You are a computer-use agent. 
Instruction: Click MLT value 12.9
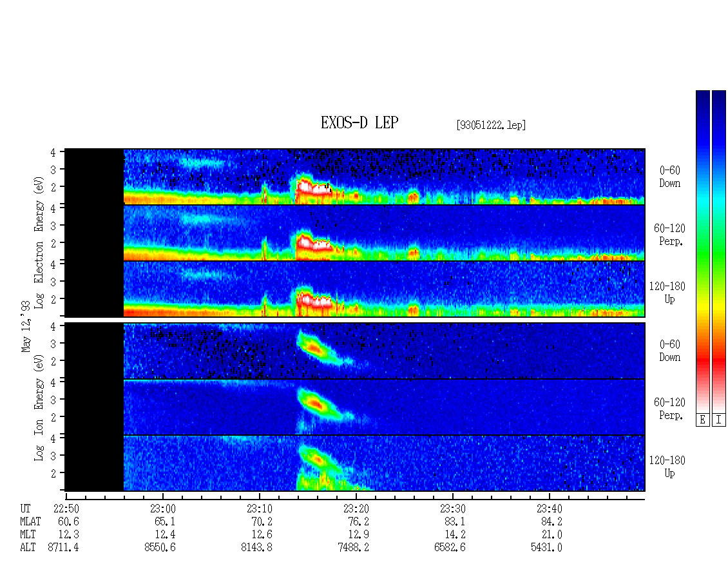click(358, 535)
